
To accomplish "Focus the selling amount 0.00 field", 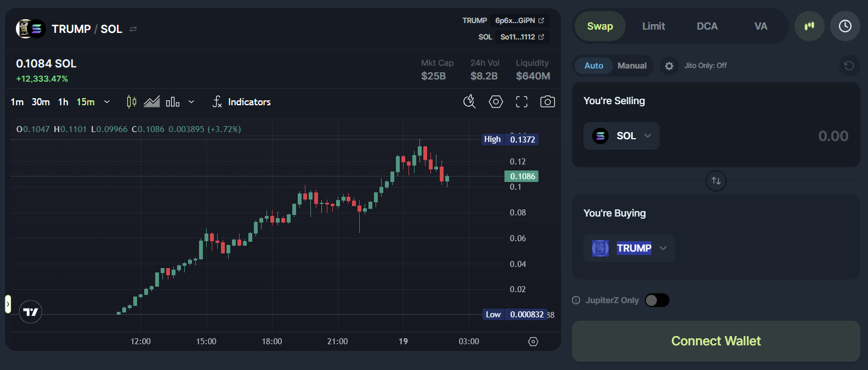I will click(x=833, y=136).
